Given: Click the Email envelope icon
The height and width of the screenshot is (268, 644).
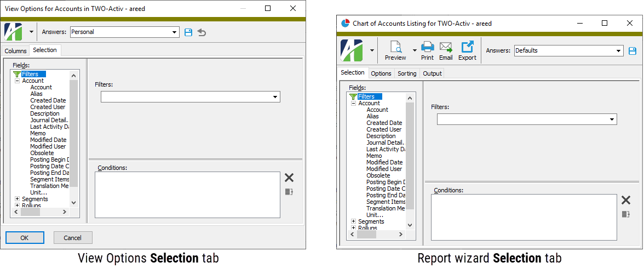Looking at the screenshot, I should (446, 48).
